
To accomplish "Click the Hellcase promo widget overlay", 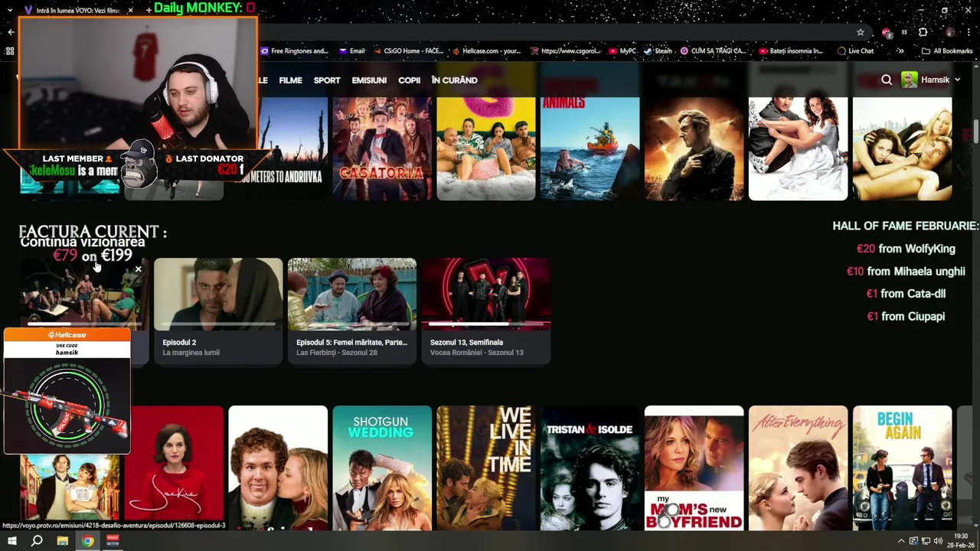I will 67,391.
